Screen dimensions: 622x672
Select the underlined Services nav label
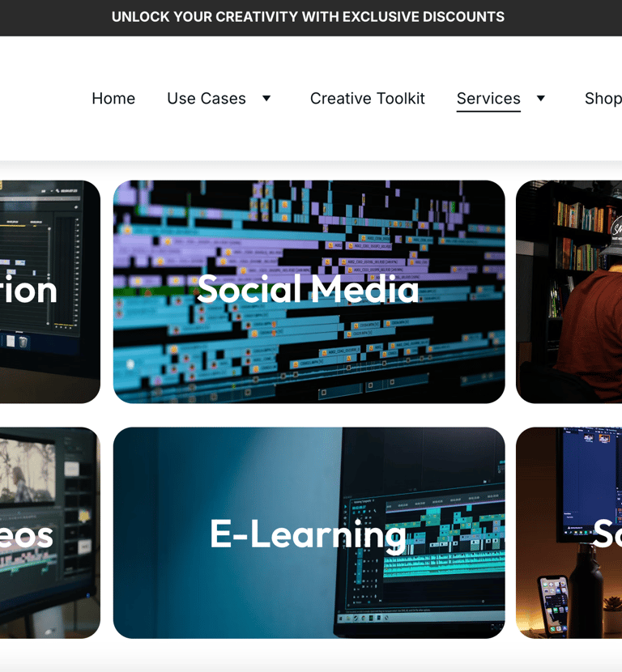point(488,99)
